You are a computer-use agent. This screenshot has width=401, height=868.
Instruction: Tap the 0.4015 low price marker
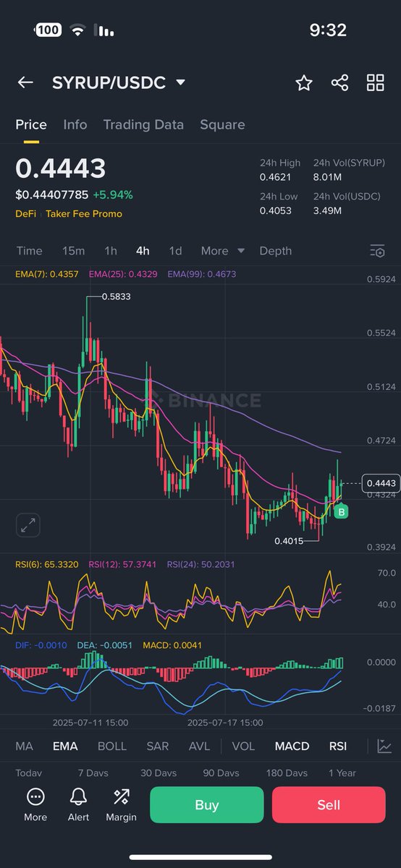pos(289,540)
